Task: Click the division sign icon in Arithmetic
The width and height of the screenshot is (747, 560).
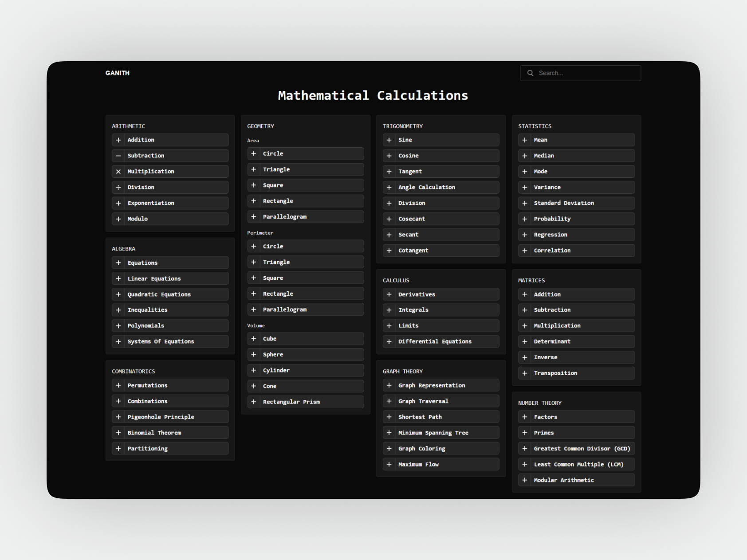Action: (118, 188)
